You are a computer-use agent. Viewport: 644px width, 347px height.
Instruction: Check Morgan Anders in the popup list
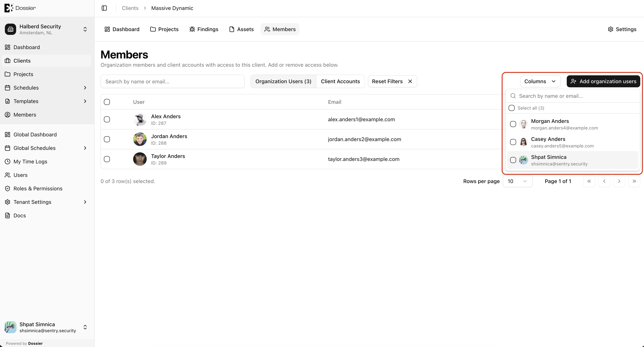[513, 124]
